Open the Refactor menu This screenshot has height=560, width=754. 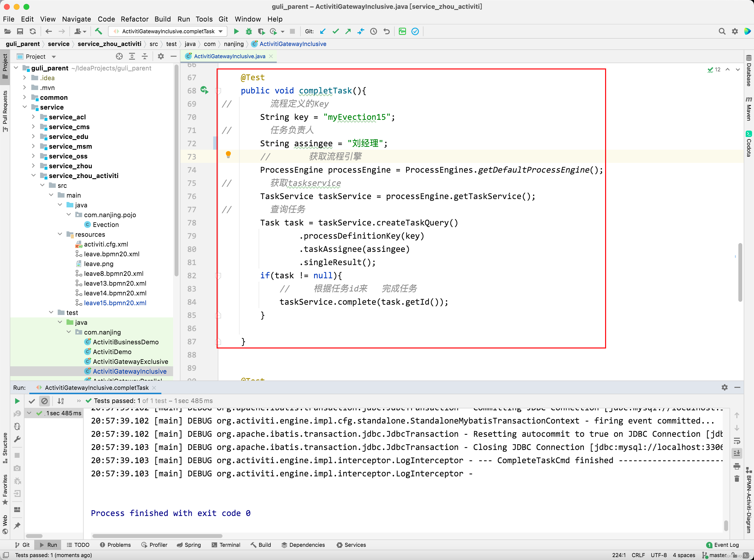[x=134, y=19]
